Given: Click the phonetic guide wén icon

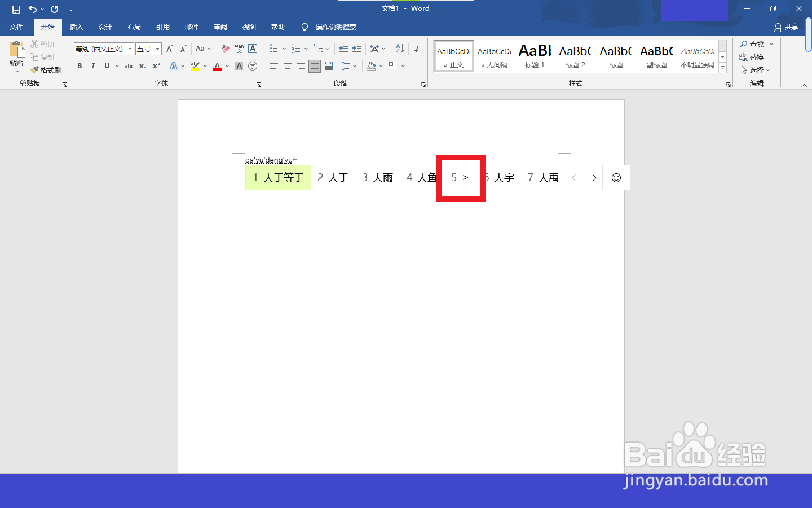Looking at the screenshot, I should coord(239,49).
